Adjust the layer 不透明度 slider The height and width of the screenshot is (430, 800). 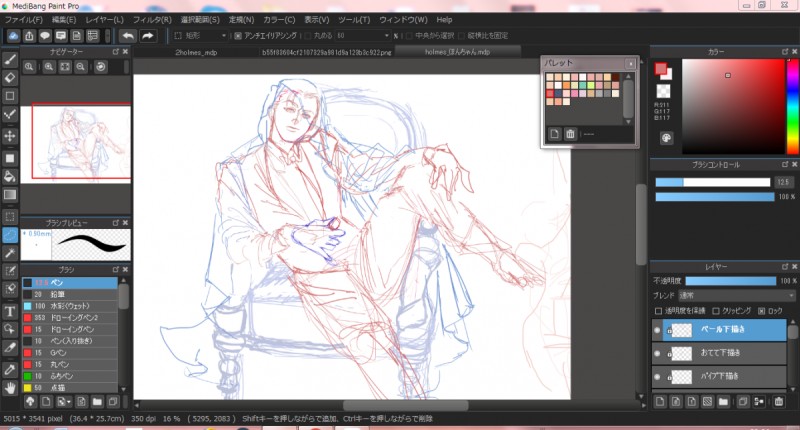pyautogui.click(x=731, y=281)
